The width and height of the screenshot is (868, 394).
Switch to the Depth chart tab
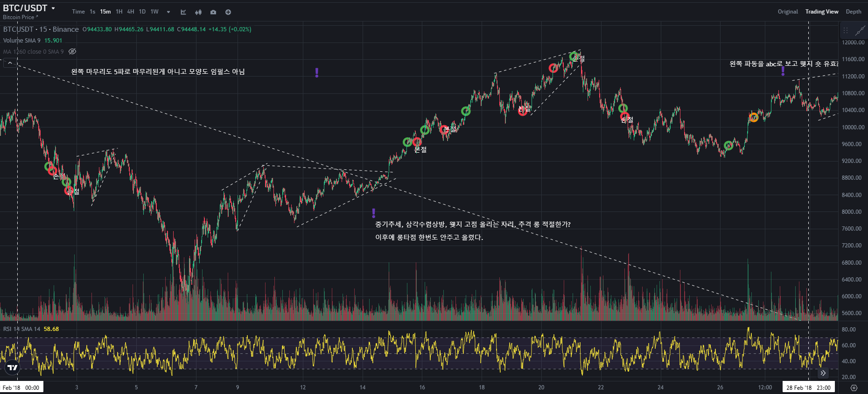854,12
